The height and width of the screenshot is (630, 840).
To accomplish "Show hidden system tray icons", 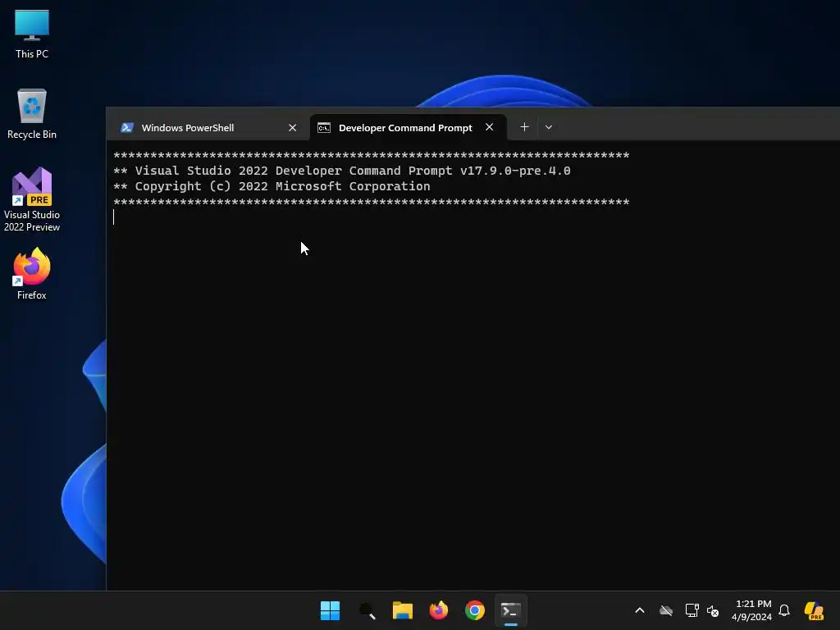I will pyautogui.click(x=640, y=610).
